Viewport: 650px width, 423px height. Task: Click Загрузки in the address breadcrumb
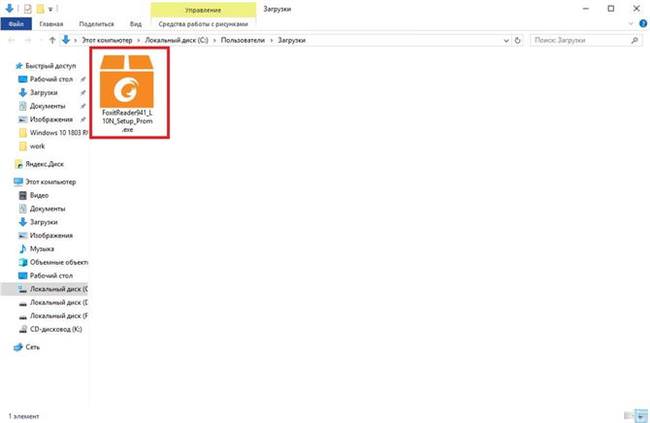click(291, 40)
